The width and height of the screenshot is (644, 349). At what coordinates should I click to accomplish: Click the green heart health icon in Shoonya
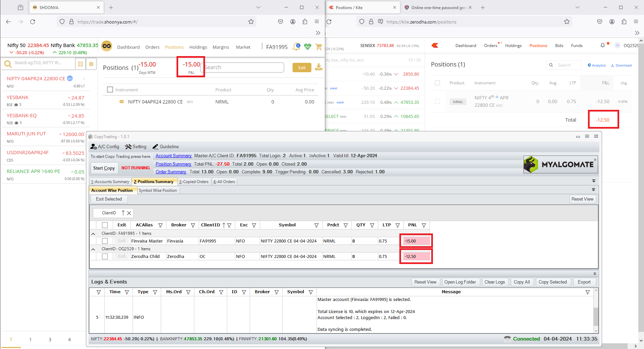[308, 47]
